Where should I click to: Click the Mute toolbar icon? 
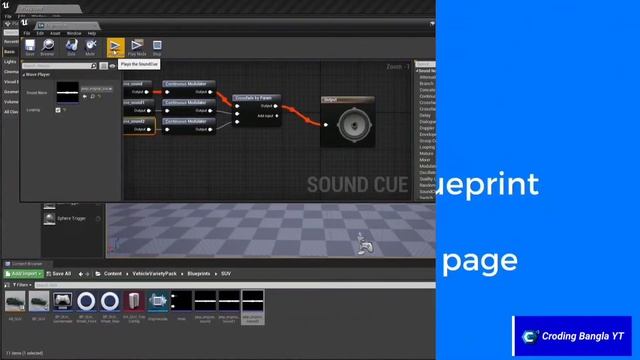(91, 47)
